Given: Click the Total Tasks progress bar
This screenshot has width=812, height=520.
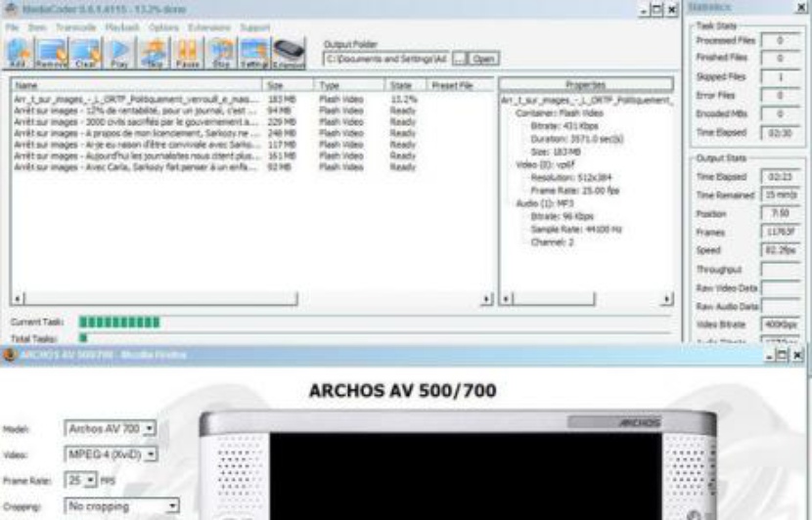Looking at the screenshot, I should coord(375,338).
